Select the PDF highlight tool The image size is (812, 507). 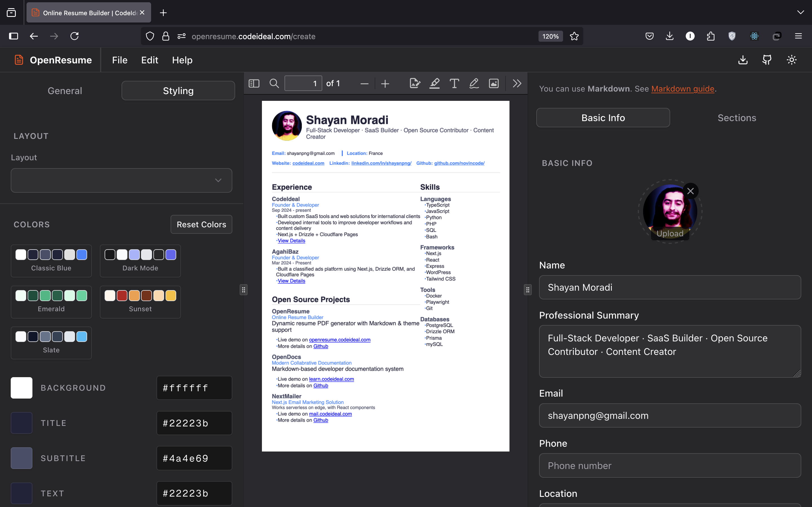point(434,83)
